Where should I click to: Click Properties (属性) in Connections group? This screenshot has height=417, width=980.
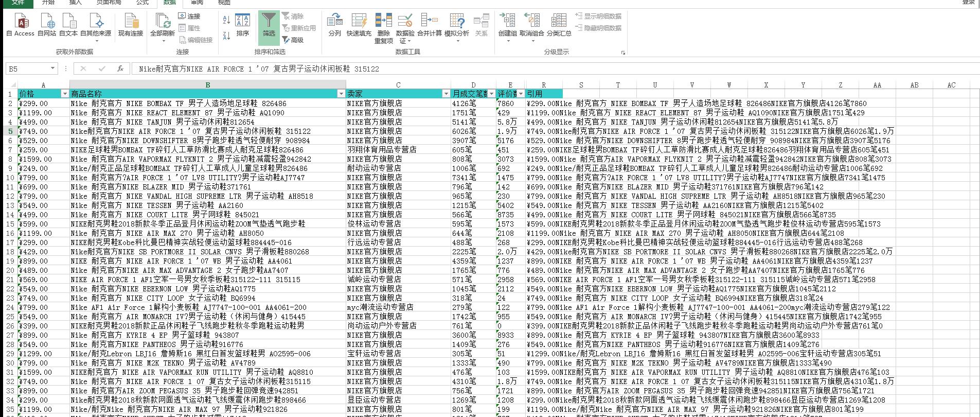tap(189, 28)
